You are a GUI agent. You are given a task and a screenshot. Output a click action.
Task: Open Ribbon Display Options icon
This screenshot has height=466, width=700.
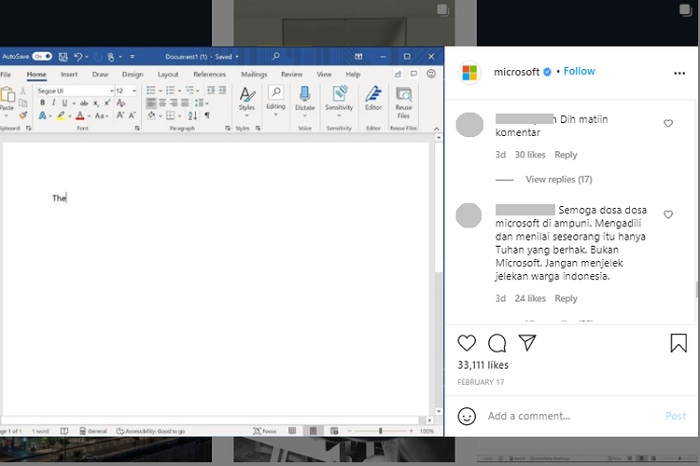(358, 57)
